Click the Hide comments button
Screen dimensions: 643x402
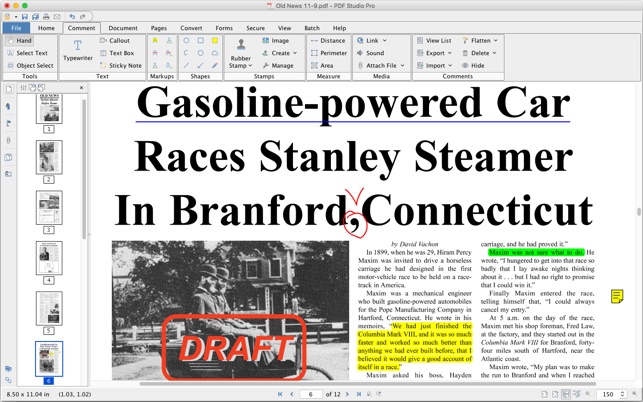pyautogui.click(x=477, y=66)
